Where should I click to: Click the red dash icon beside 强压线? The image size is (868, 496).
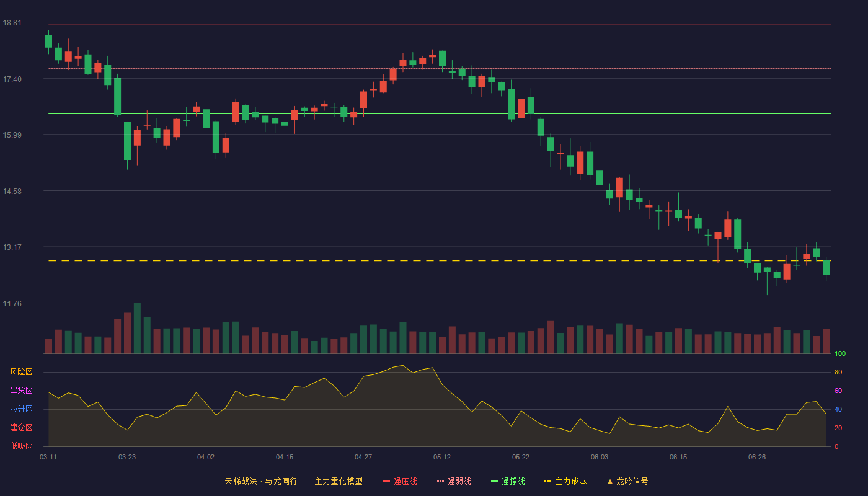[x=386, y=481]
